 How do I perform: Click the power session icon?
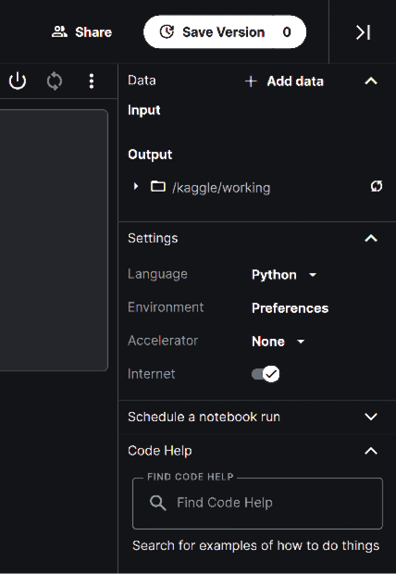18,81
